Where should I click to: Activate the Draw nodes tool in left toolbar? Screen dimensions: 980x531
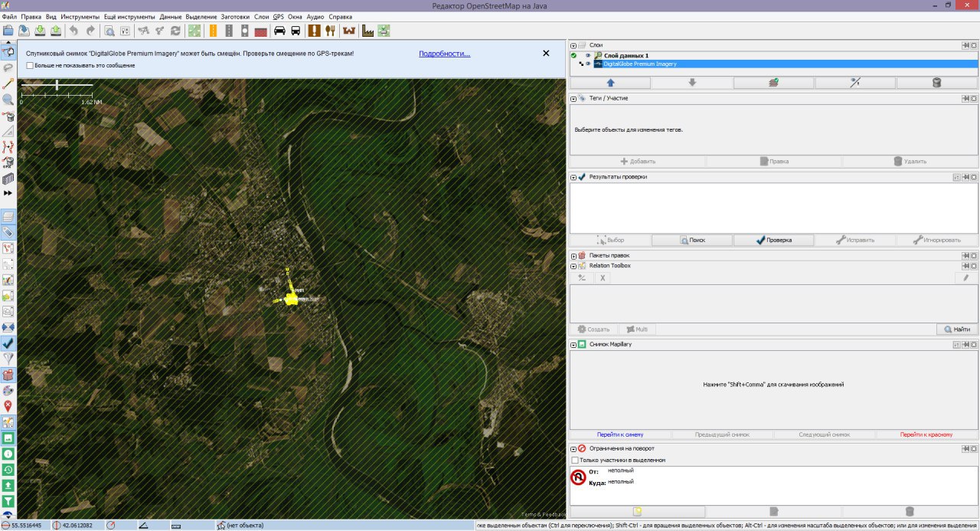(8, 84)
